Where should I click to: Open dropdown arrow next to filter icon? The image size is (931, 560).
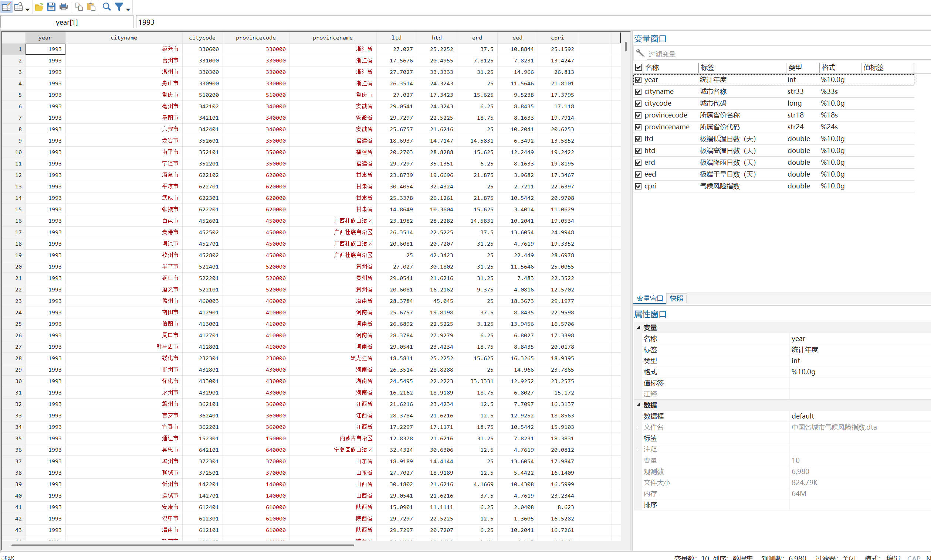(x=128, y=10)
